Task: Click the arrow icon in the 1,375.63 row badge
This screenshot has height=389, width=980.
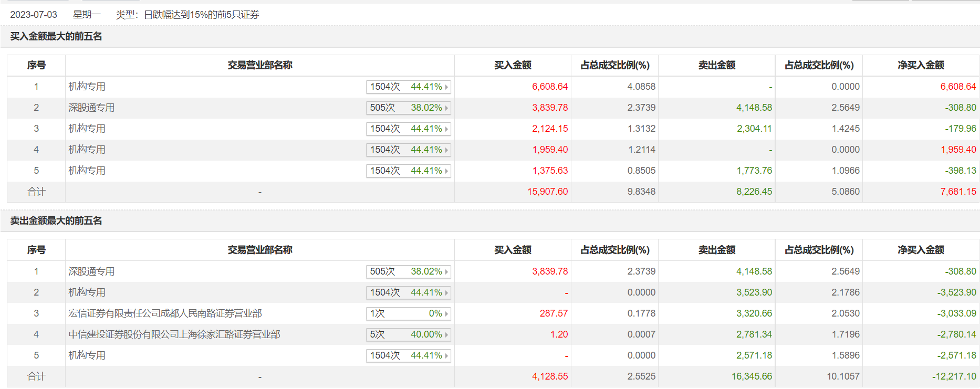Action: coord(446,171)
